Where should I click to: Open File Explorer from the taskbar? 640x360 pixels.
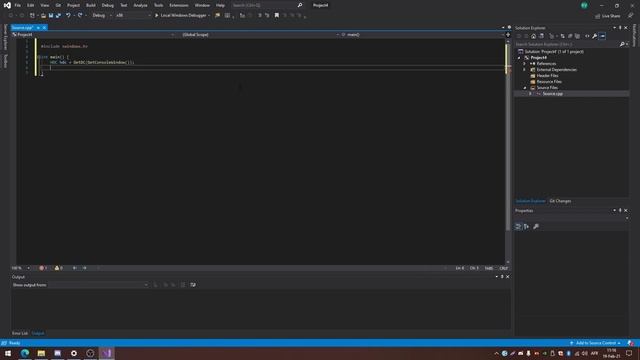[41, 353]
